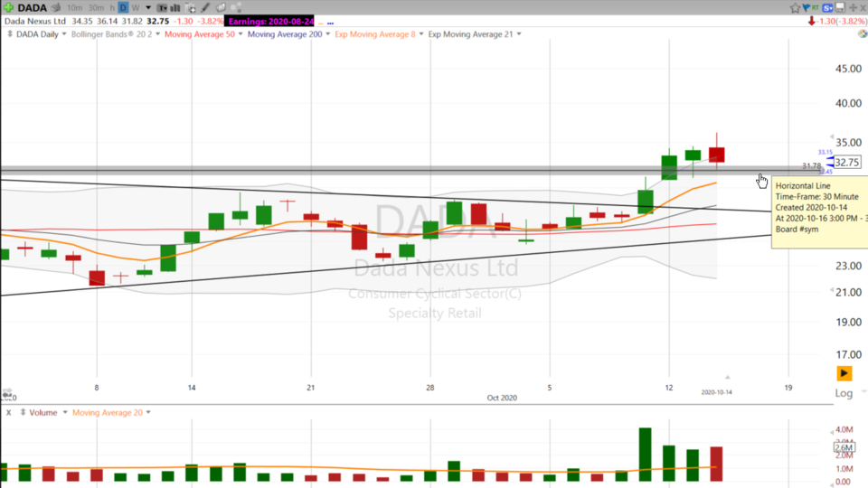Click the orange play button

[844, 373]
